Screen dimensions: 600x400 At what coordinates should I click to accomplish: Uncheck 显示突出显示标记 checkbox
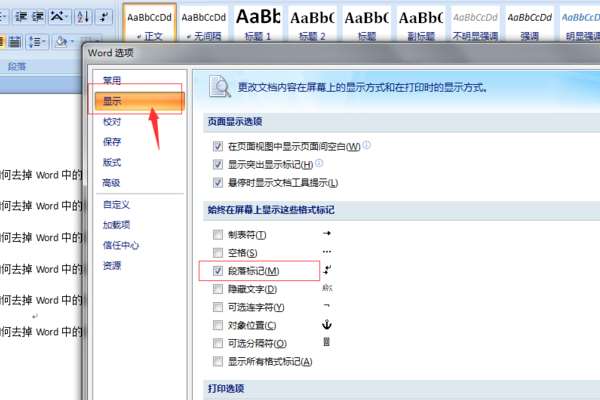click(218, 165)
